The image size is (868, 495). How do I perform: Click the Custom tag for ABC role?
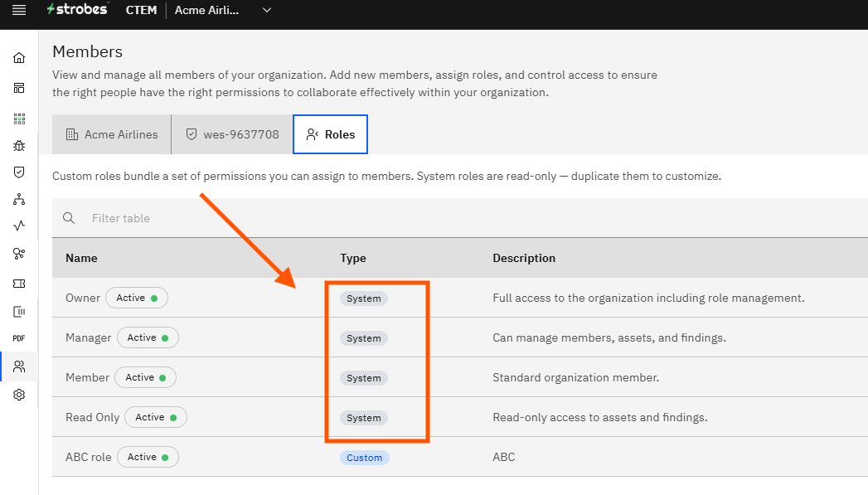click(x=364, y=458)
